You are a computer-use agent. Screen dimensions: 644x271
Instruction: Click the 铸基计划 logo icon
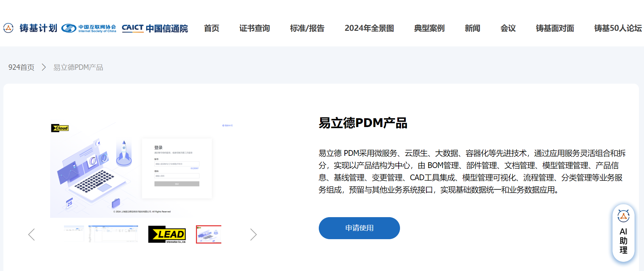tap(8, 28)
